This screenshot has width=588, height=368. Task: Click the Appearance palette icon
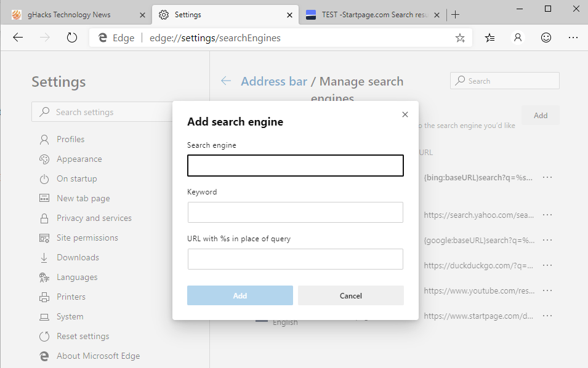click(44, 159)
